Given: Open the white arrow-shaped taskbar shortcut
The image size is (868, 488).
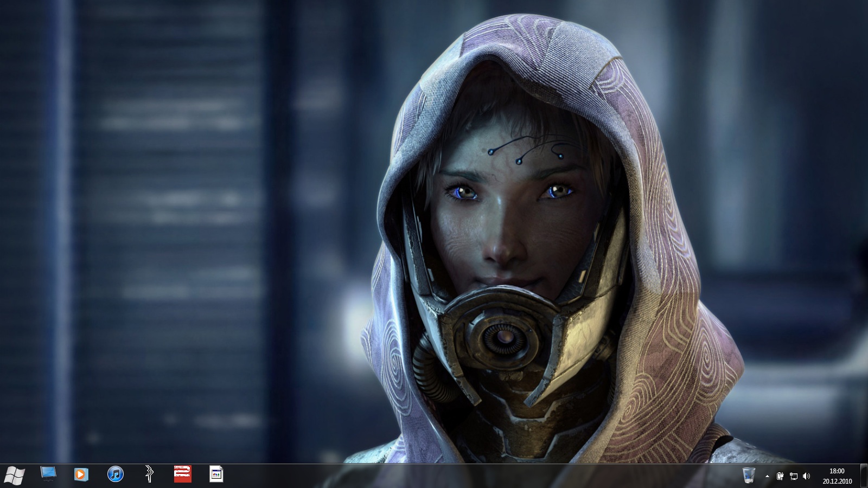Looking at the screenshot, I should coord(149,474).
